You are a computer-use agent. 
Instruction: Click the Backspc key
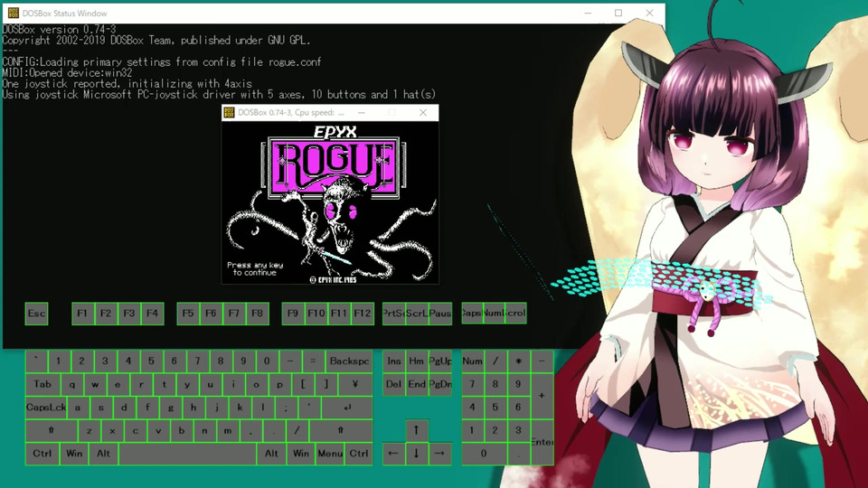point(349,361)
